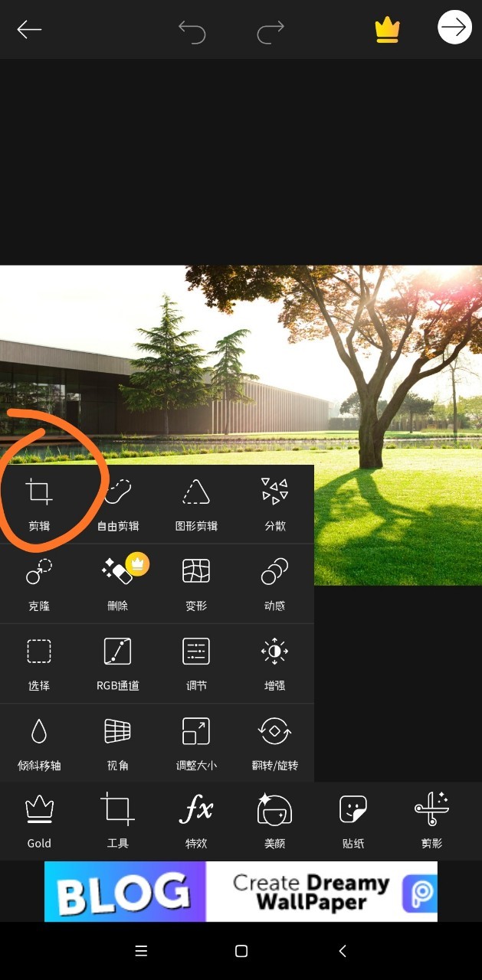This screenshot has width=482, height=980.
Task: Tap the next arrow button
Action: tap(454, 28)
